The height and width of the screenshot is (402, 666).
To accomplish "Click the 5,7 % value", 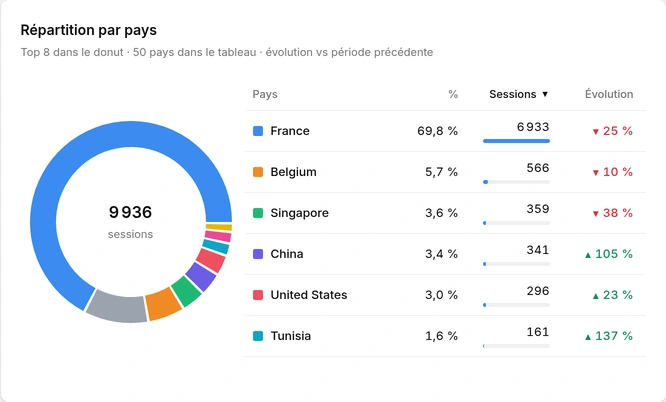I will pyautogui.click(x=442, y=172).
